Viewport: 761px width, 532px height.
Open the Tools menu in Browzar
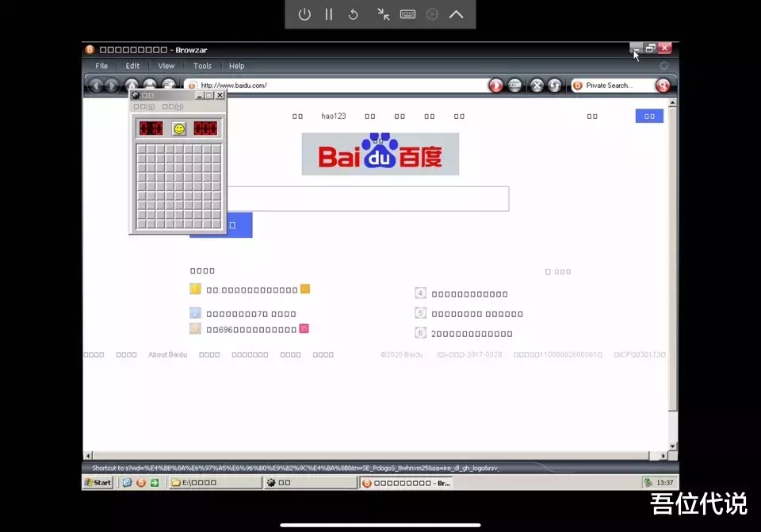click(202, 66)
